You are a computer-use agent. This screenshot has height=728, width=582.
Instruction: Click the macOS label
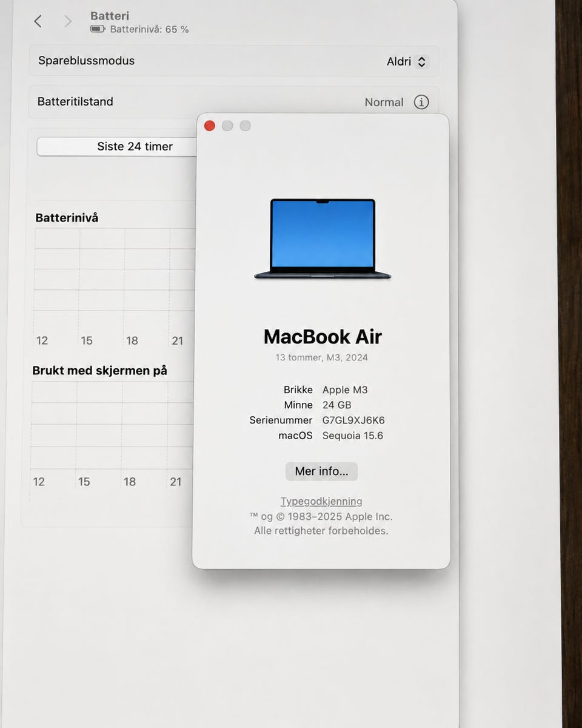click(x=295, y=435)
